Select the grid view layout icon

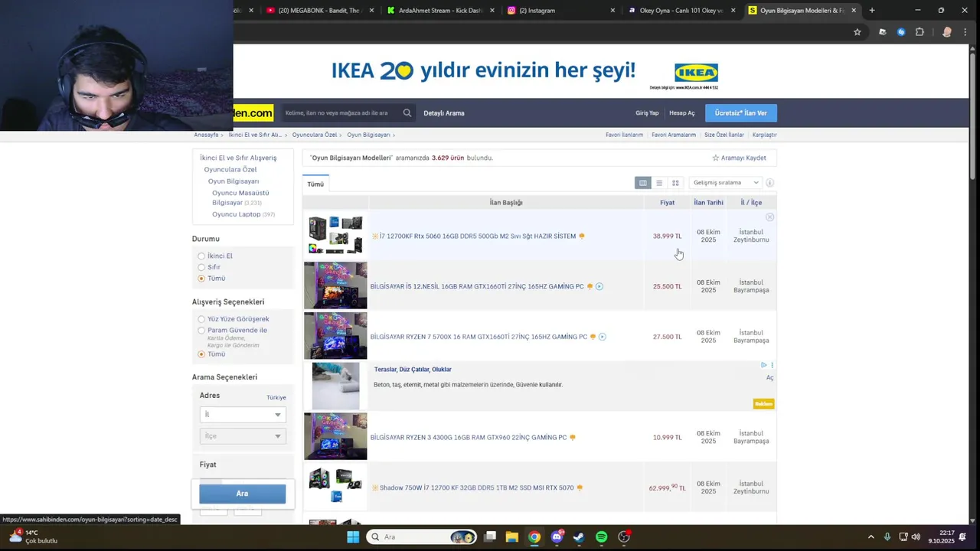(675, 183)
